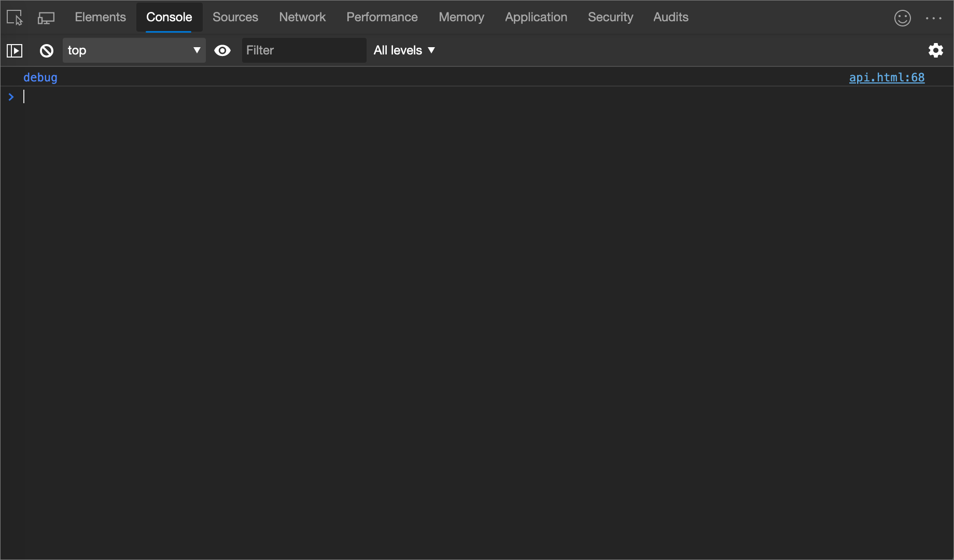Go to the Sources tab
This screenshot has width=954, height=560.
(235, 17)
